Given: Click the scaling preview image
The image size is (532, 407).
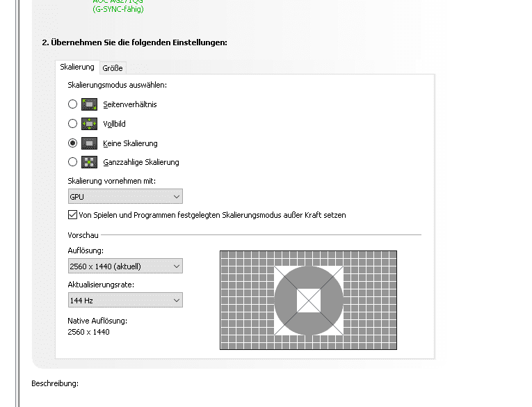Looking at the screenshot, I should (308, 300).
